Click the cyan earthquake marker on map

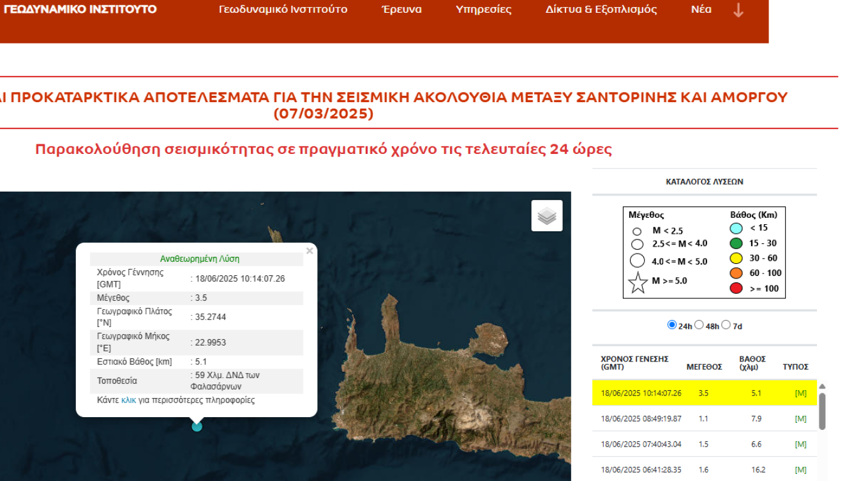coord(197,426)
